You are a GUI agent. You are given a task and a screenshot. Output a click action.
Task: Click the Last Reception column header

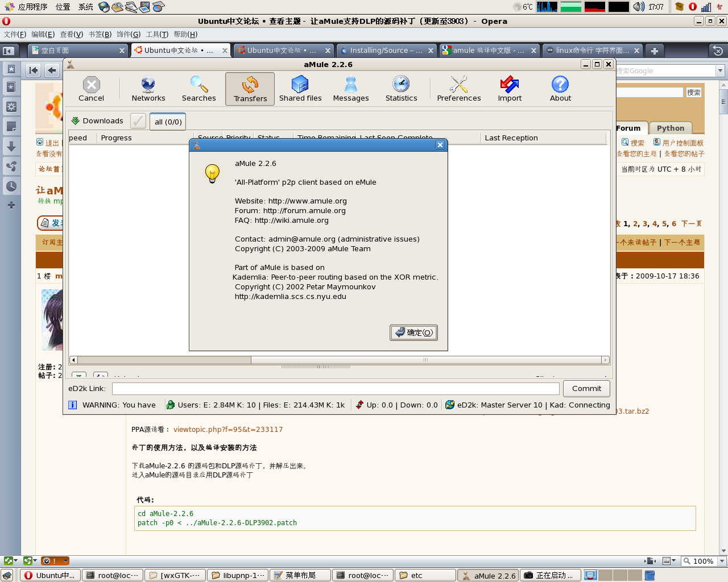(x=544, y=138)
